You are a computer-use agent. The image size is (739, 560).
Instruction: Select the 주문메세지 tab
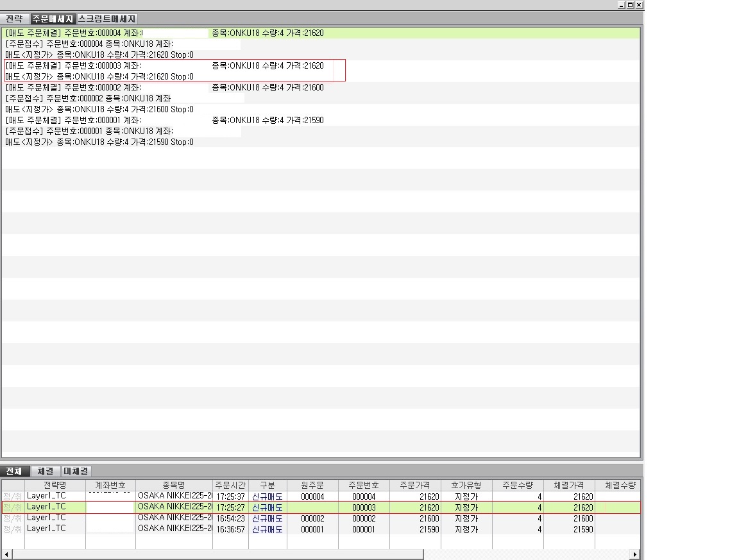(x=53, y=19)
